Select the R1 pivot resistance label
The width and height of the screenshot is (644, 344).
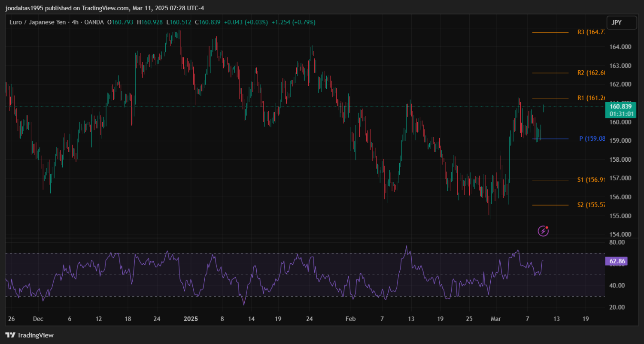591,98
